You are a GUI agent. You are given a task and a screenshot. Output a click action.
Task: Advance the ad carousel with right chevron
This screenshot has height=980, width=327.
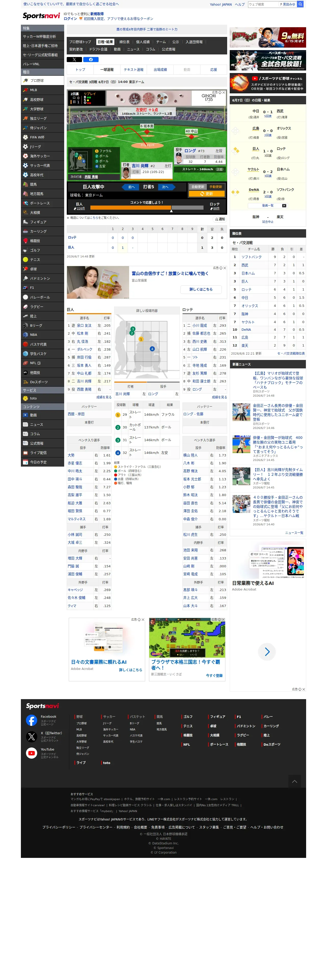point(267,652)
